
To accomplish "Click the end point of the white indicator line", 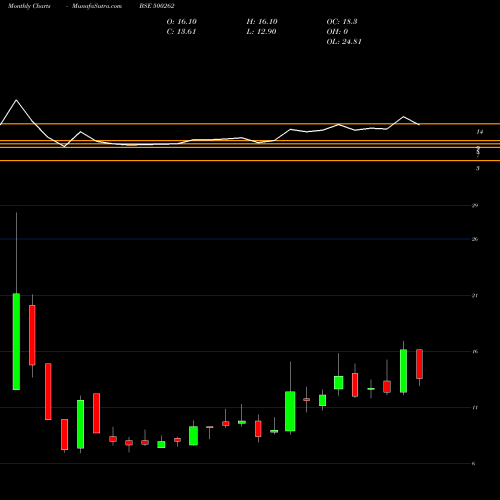I will pyautogui.click(x=419, y=125).
